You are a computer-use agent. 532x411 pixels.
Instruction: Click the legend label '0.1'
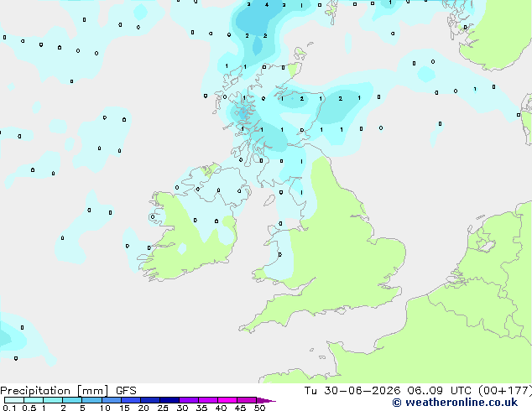pos(9,408)
